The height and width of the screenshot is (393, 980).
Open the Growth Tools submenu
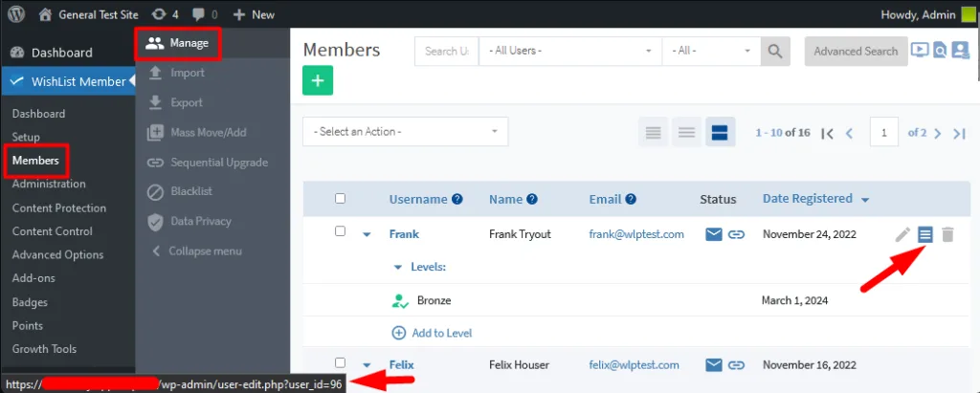pos(44,349)
